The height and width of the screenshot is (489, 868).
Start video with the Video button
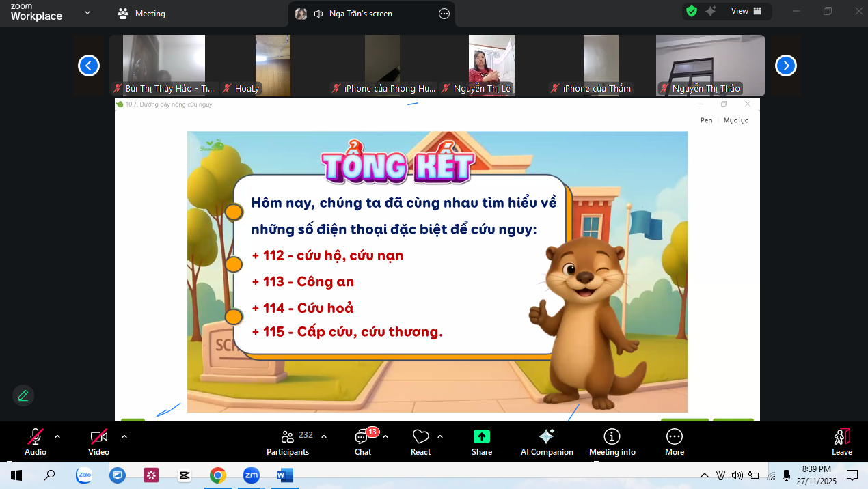click(98, 442)
